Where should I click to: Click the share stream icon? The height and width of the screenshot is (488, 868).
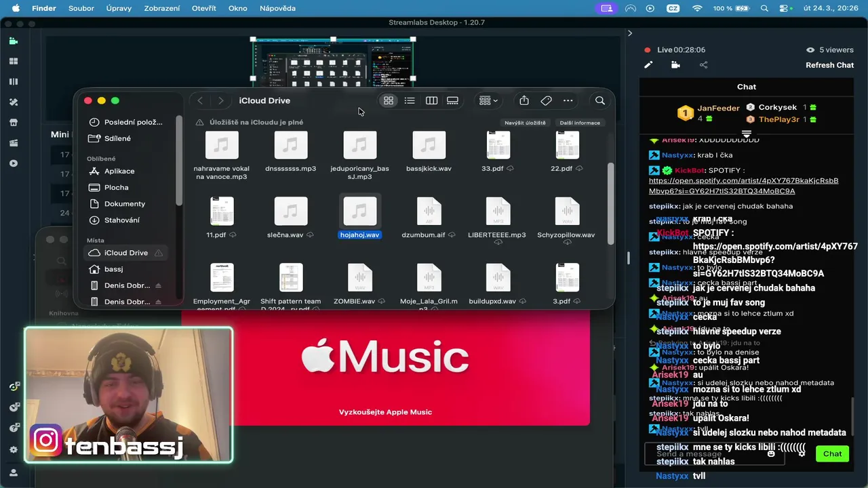coord(703,65)
